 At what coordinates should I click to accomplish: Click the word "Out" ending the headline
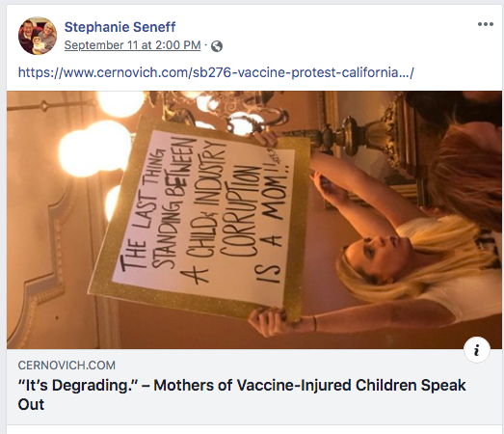(x=31, y=404)
